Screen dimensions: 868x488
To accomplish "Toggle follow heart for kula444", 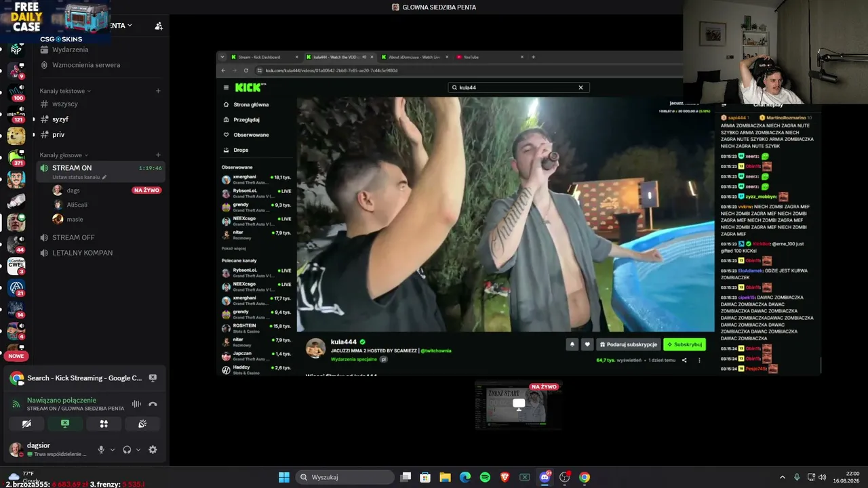I will click(587, 344).
